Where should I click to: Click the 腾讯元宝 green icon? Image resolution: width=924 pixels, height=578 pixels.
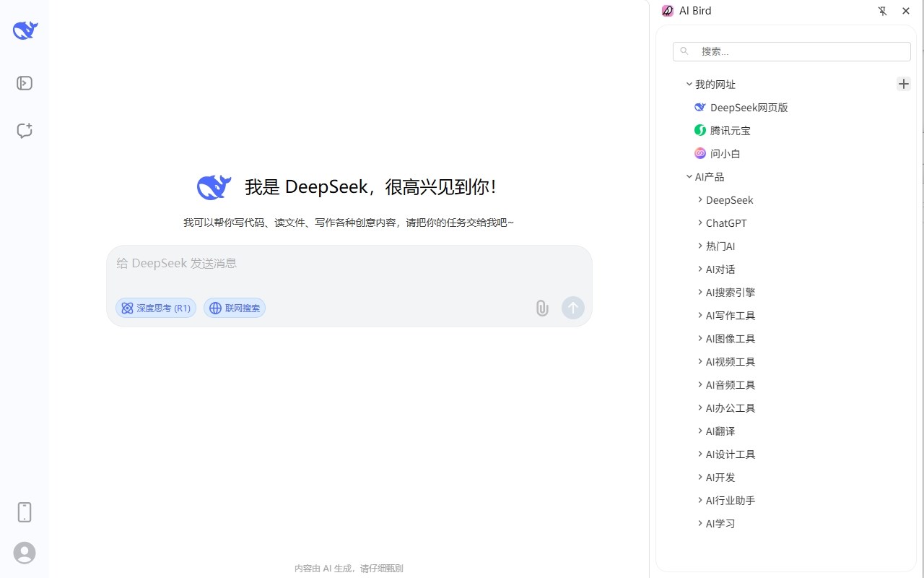700,131
